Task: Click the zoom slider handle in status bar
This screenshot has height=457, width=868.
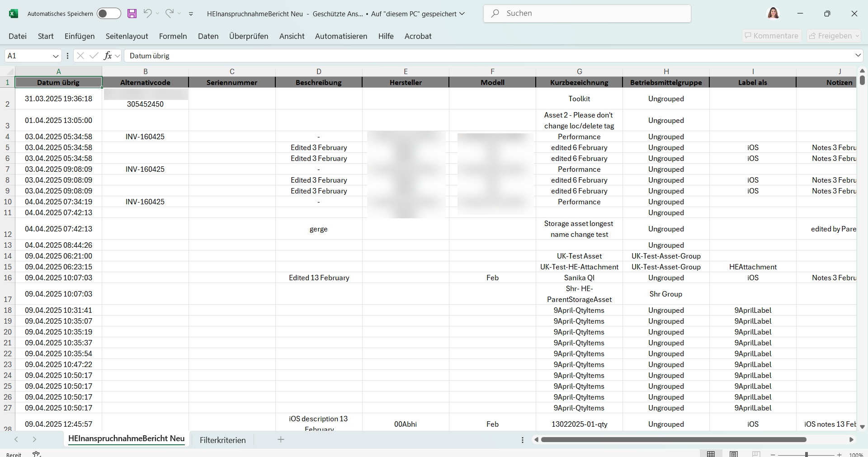Action: pyautogui.click(x=806, y=454)
